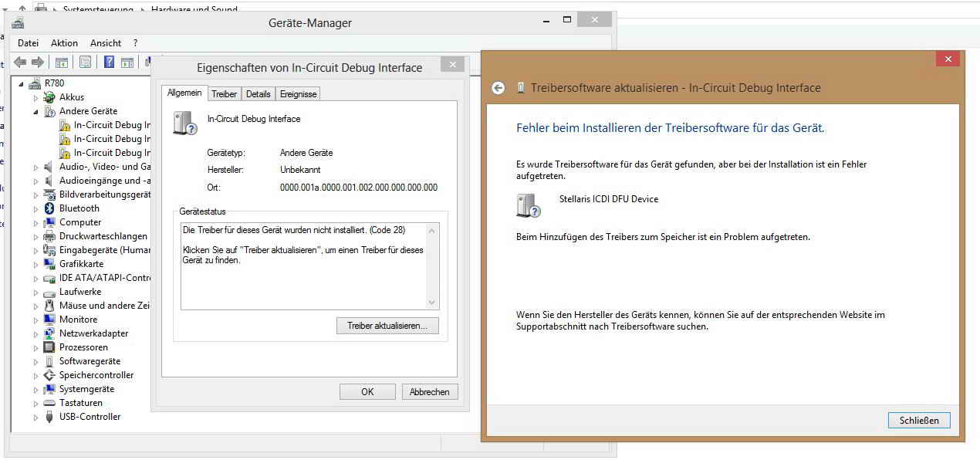The width and height of the screenshot is (980, 460).
Task: Open the Aktion menu
Action: pyautogui.click(x=64, y=43)
